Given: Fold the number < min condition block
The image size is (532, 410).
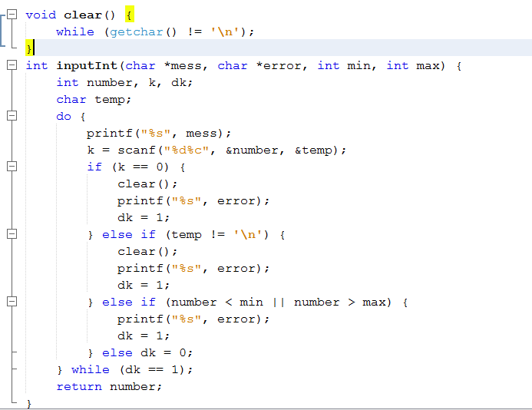Looking at the screenshot, I should click(x=12, y=302).
